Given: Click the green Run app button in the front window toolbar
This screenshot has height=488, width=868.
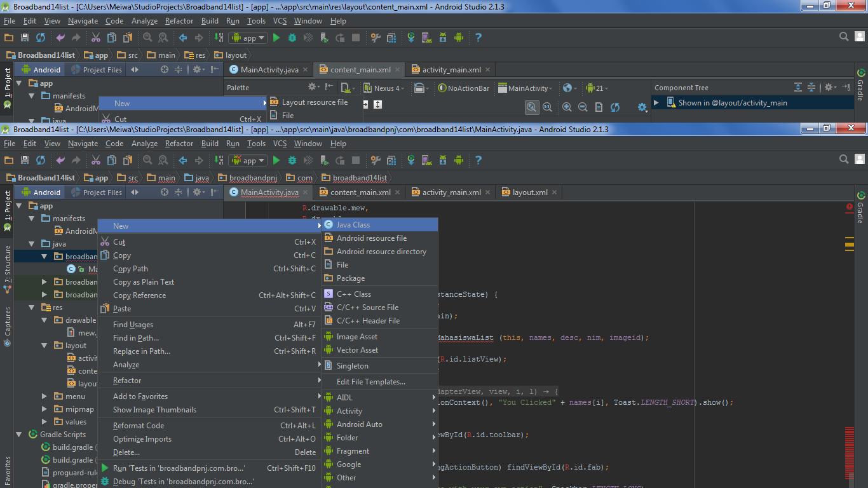Looking at the screenshot, I should pos(276,161).
